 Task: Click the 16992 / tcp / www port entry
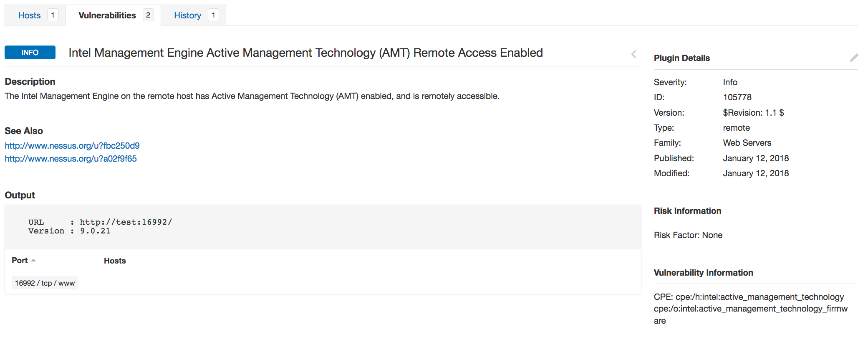[x=45, y=283]
